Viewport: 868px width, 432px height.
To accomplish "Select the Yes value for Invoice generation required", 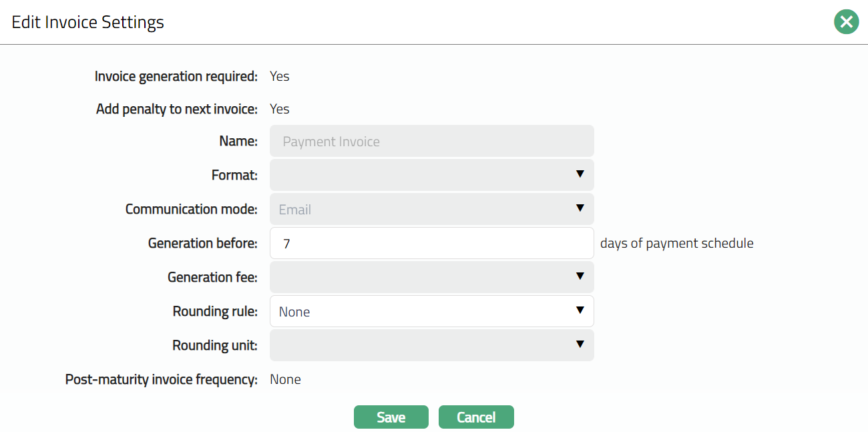I will click(280, 76).
